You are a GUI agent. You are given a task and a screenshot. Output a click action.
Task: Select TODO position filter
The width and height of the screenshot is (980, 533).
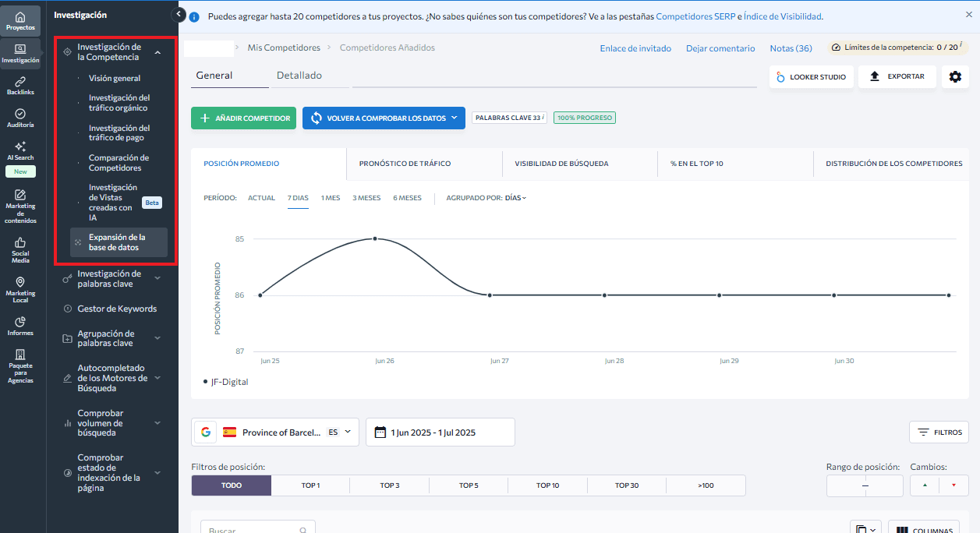click(x=232, y=485)
